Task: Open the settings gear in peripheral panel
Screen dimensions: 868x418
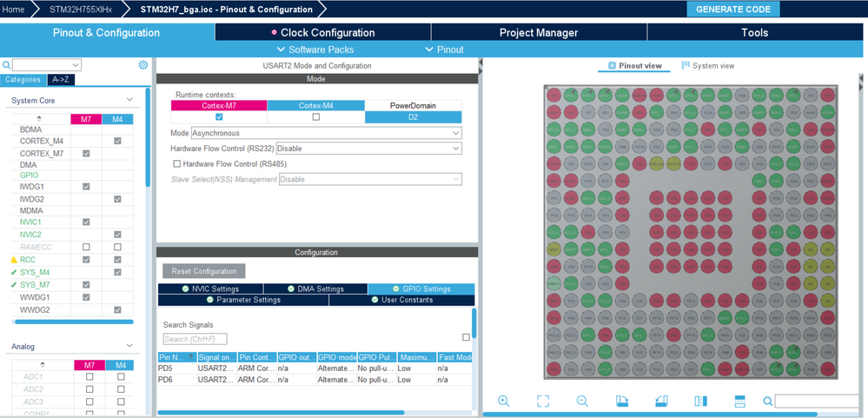Action: (x=142, y=65)
